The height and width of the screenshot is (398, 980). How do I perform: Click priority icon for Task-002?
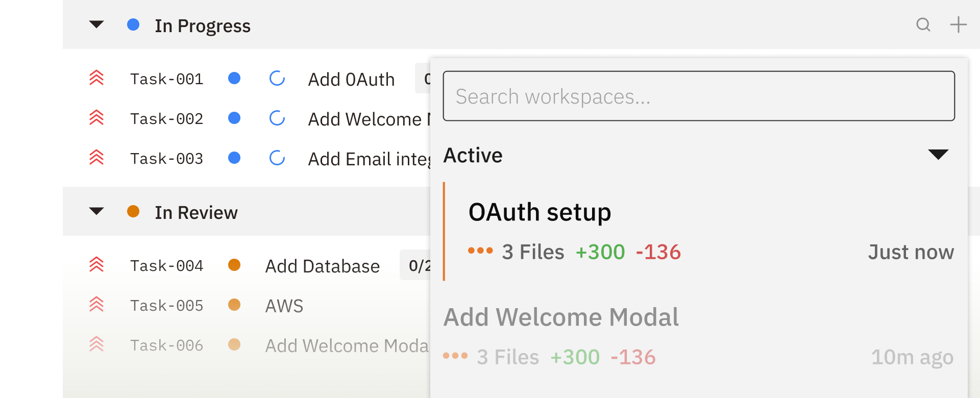pos(96,118)
